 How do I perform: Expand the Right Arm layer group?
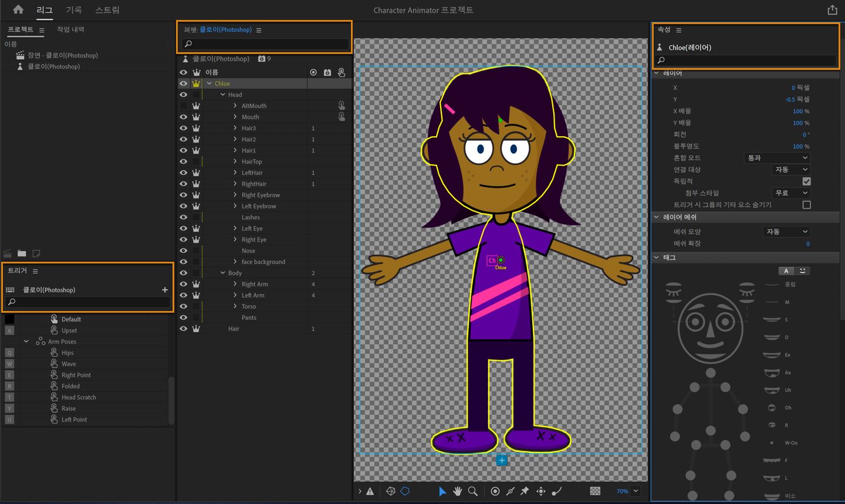235,284
